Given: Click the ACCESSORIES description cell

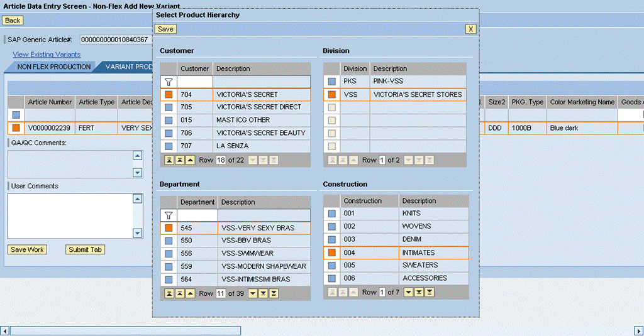Looking at the screenshot, I should 434,278.
